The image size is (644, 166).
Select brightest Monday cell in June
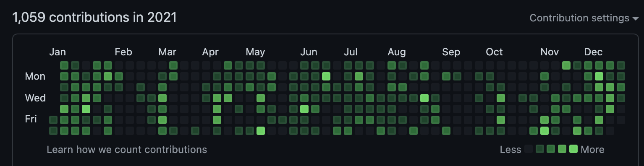326,76
